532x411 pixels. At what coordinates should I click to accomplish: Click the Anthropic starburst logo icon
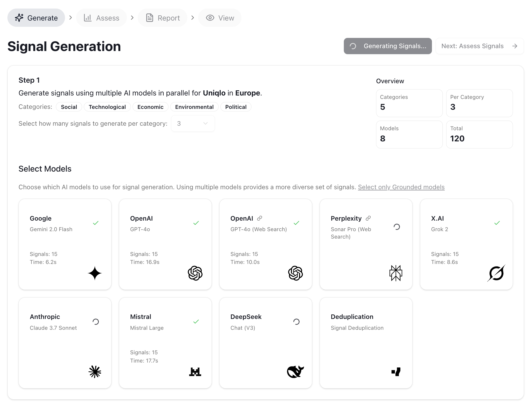point(95,372)
